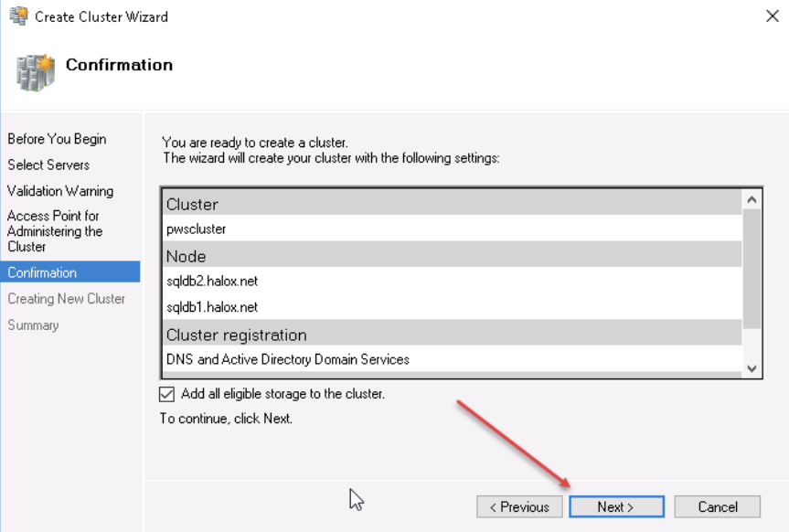The height and width of the screenshot is (532, 789).
Task: Select the sqldb2.halox.net node row
Action: (453, 281)
